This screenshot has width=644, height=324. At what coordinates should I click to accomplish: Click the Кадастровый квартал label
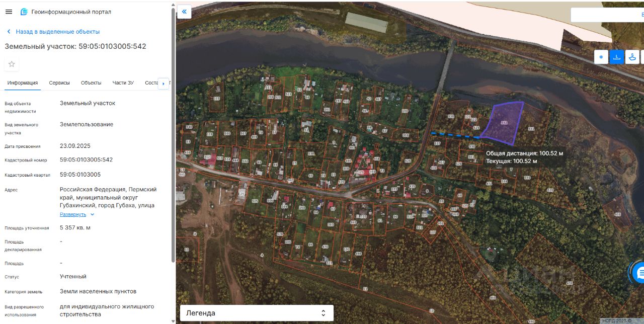pyautogui.click(x=28, y=175)
